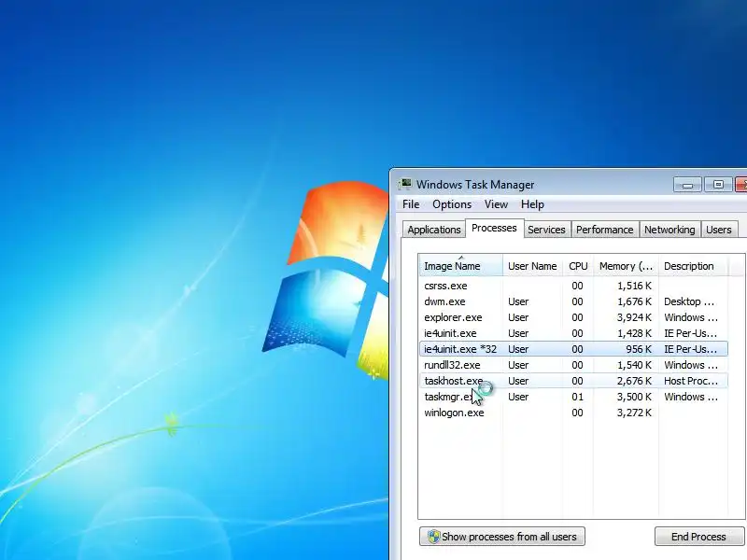The width and height of the screenshot is (747, 560).
Task: Click the 3,272 K memory value
Action: tap(634, 413)
